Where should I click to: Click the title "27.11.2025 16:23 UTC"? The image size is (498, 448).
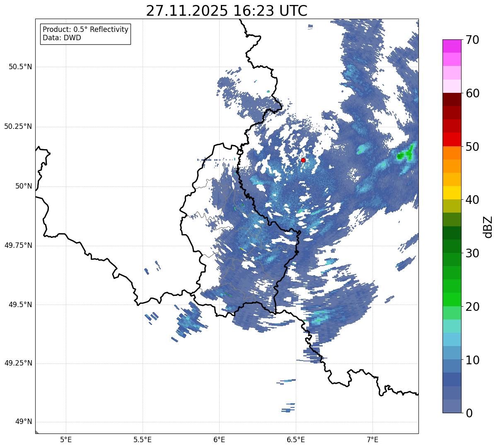click(227, 11)
